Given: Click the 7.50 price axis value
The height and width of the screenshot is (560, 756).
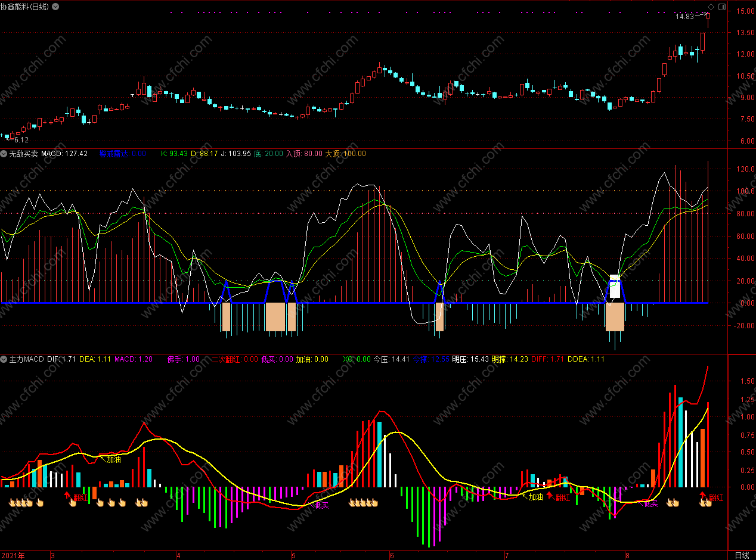Looking at the screenshot, I should click(x=746, y=119).
